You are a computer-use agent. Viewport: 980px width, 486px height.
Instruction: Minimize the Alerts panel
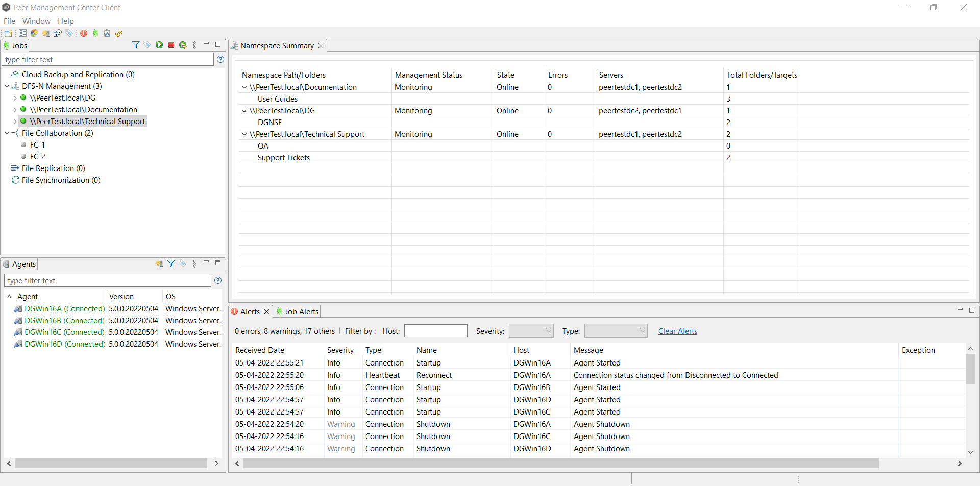(960, 309)
